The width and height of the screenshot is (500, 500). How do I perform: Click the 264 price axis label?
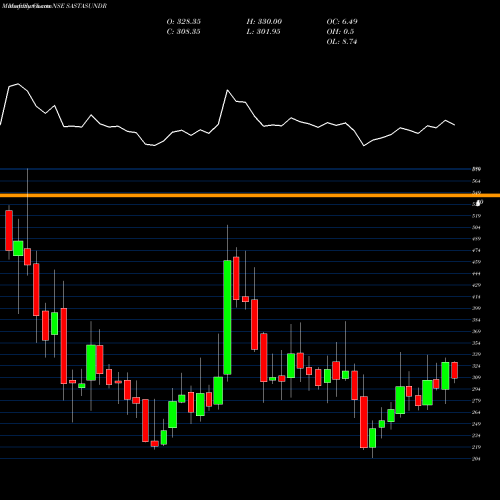476,413
